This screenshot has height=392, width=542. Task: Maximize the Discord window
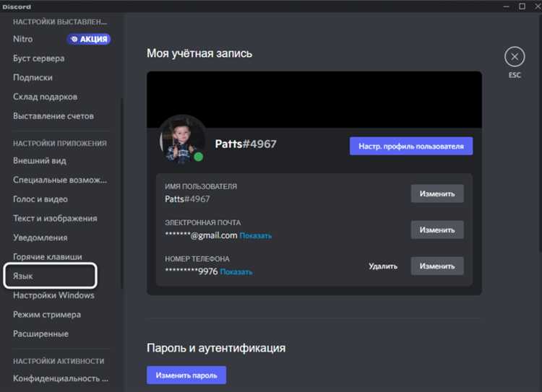point(522,6)
